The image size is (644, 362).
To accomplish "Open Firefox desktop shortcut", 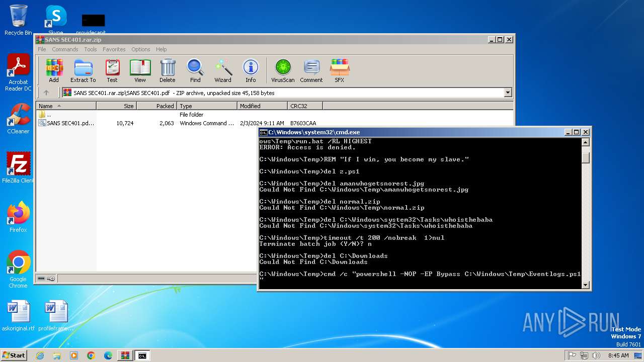I will pos(18,217).
